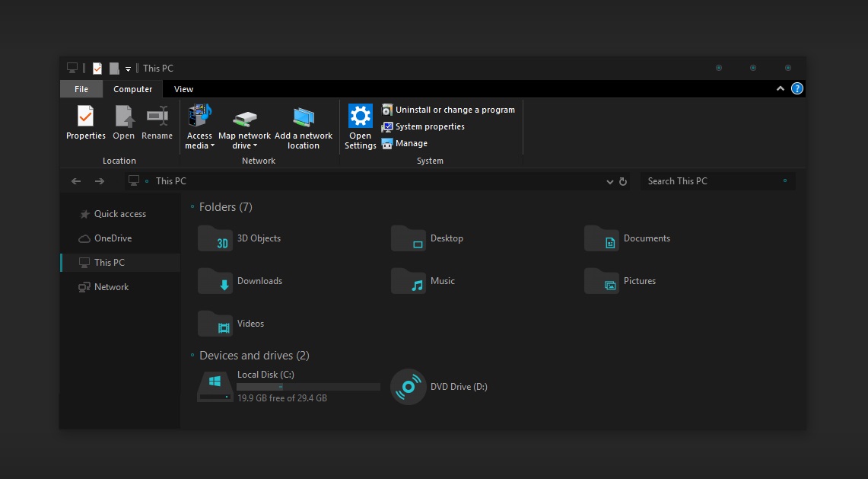This screenshot has width=868, height=479.
Task: Expand the address bar history dropdown
Action: pos(610,181)
